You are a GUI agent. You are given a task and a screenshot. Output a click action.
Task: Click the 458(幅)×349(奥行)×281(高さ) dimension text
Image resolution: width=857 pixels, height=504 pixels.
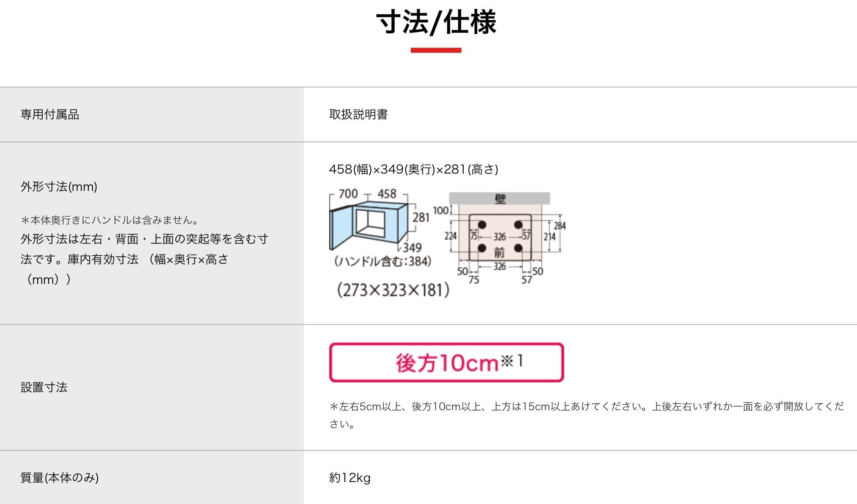tap(414, 169)
